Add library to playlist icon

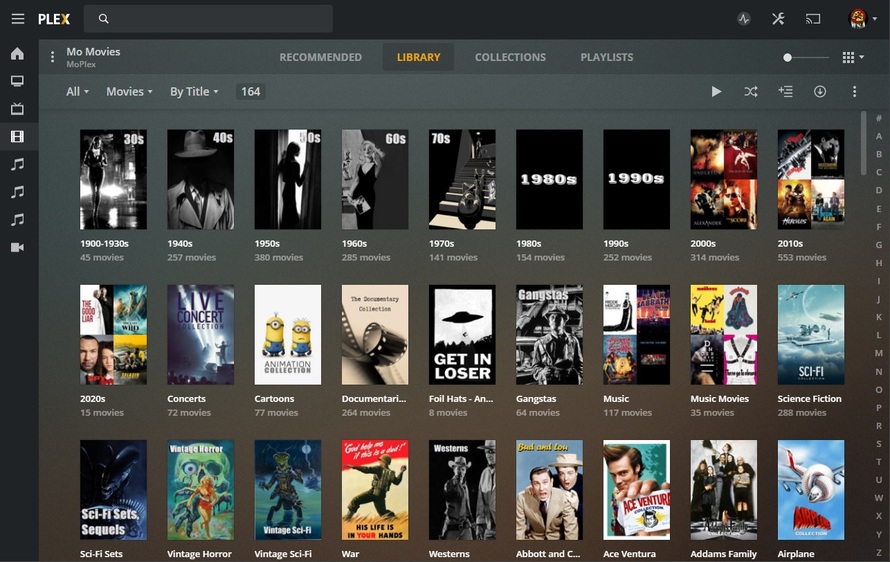click(786, 91)
